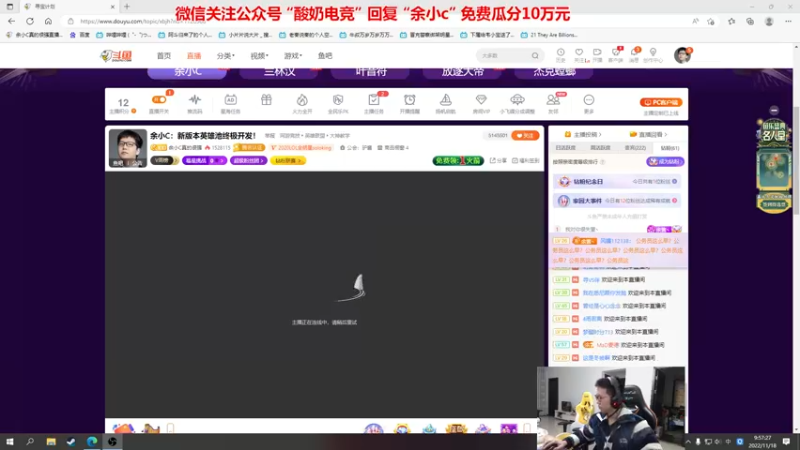
Task: Click the yellow 钻粉 pill button
Action: 288,160
